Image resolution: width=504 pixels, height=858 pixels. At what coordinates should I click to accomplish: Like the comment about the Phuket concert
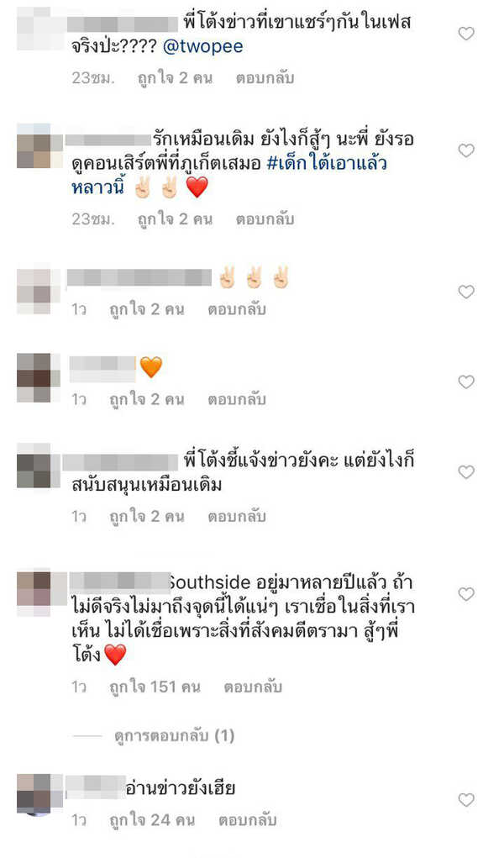click(x=465, y=150)
